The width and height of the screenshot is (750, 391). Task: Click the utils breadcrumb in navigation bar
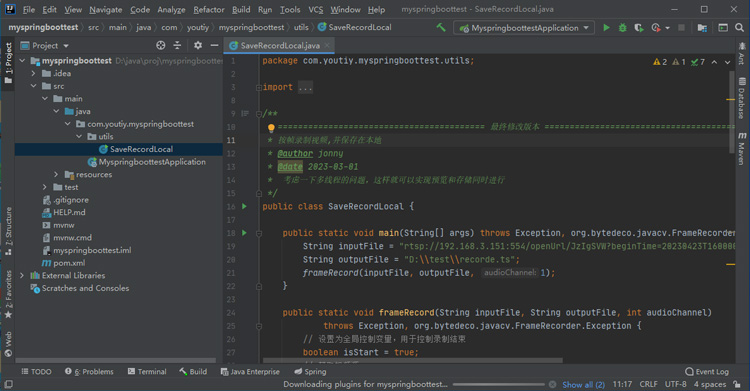[301, 27]
